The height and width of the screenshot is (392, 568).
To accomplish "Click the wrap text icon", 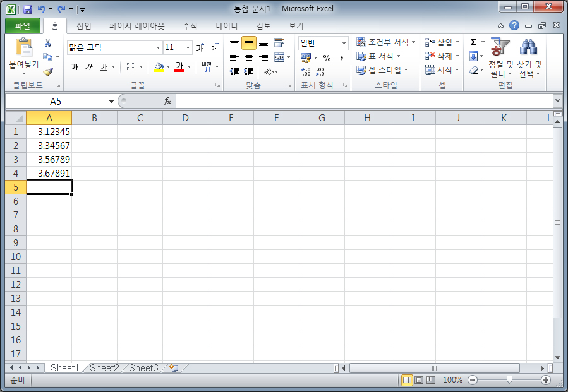I will pyautogui.click(x=279, y=43).
